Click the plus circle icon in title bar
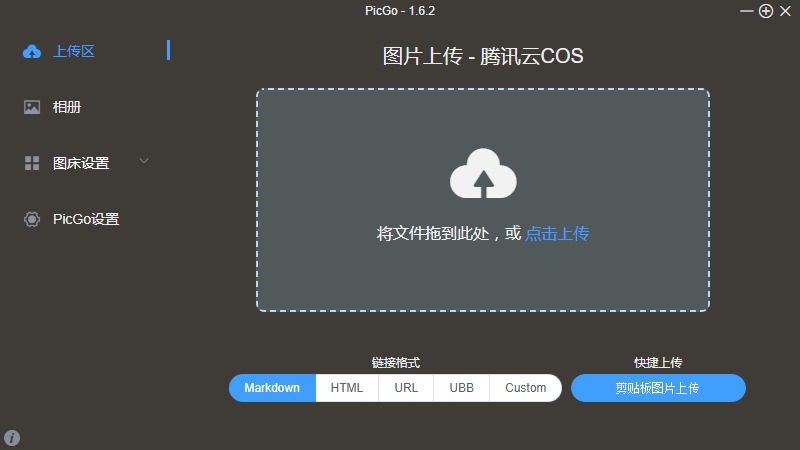 pos(766,11)
